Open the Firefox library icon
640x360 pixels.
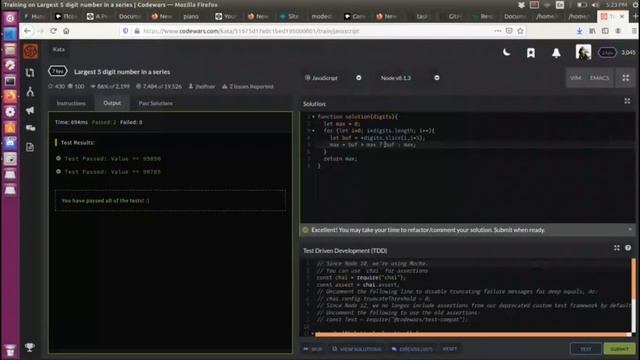point(592,31)
